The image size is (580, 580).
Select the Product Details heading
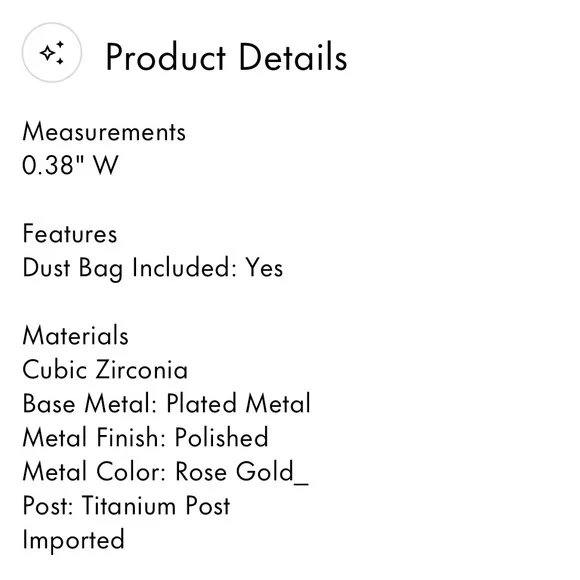click(226, 57)
